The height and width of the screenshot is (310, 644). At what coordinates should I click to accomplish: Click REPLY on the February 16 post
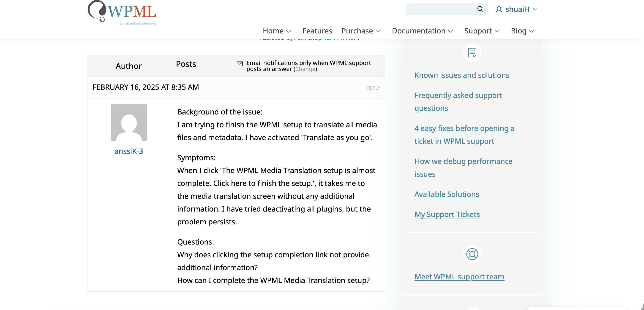coord(373,88)
